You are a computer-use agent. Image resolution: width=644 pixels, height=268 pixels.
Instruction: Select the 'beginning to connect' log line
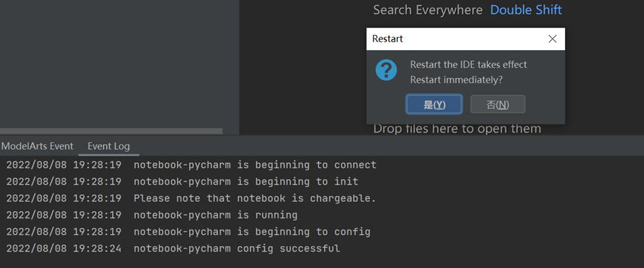(191, 165)
